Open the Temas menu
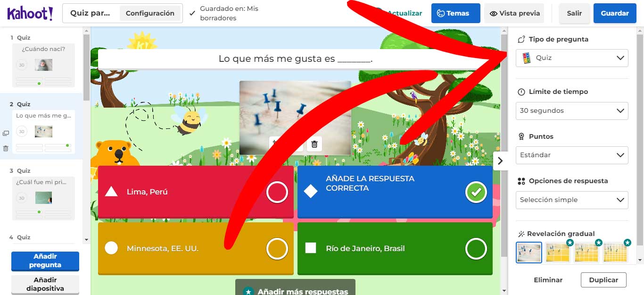This screenshot has width=644, height=295. tap(455, 13)
